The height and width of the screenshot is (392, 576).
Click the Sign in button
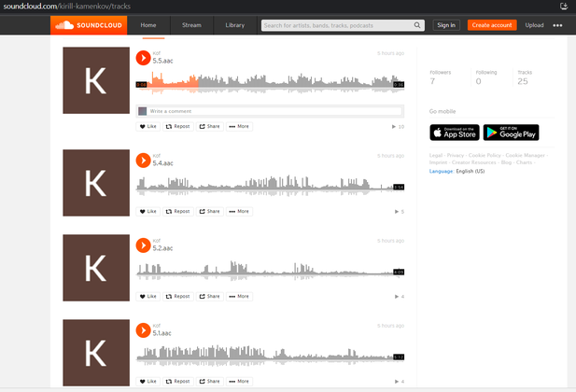(x=446, y=25)
